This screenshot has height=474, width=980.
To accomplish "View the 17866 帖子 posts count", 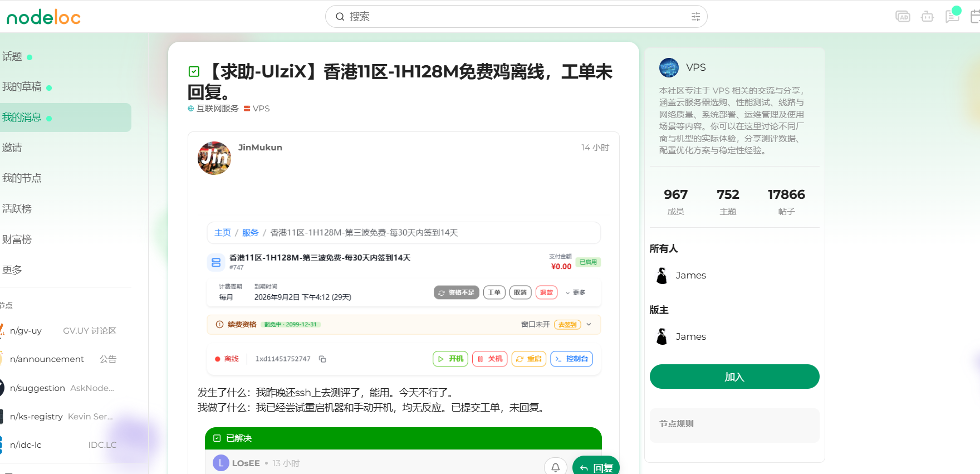I will (x=787, y=202).
